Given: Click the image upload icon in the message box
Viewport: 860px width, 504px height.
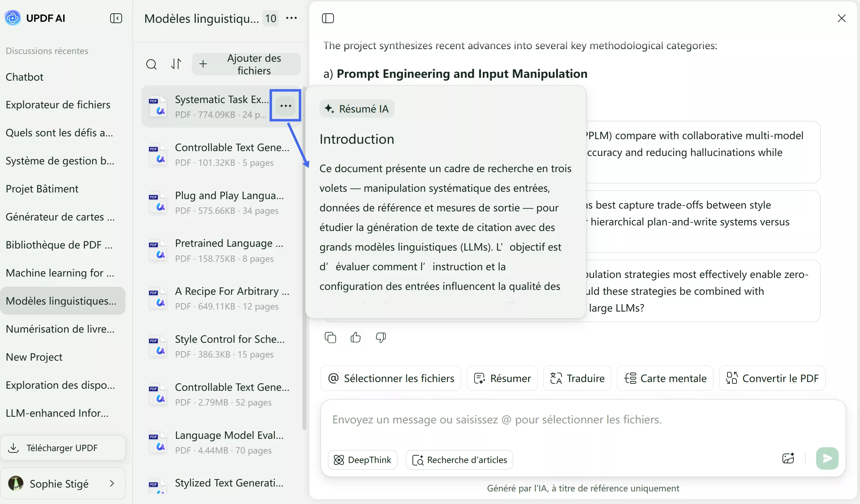Looking at the screenshot, I should click(788, 458).
